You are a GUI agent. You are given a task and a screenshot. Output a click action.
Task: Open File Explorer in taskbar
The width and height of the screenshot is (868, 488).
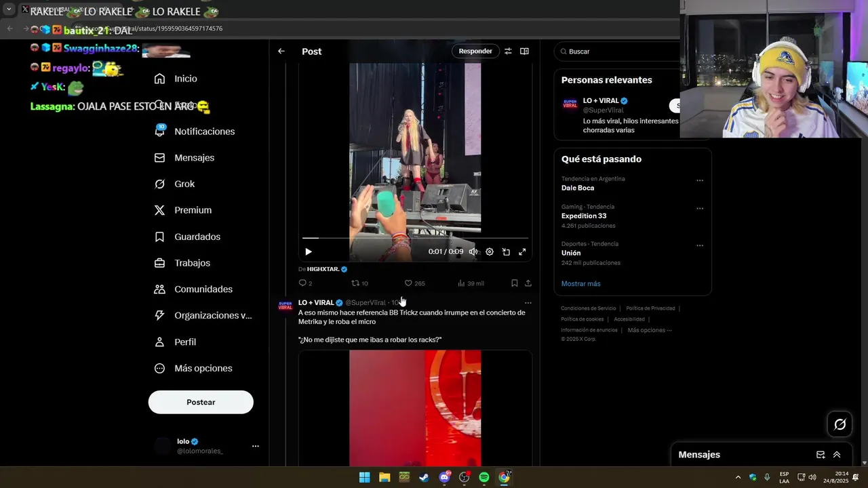[384, 477]
